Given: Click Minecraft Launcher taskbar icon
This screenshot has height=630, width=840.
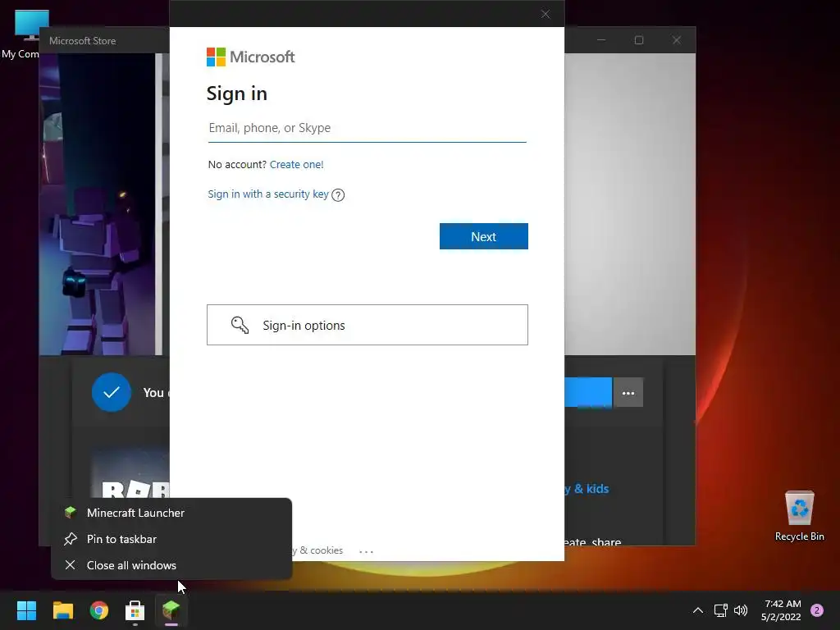Looking at the screenshot, I should click(171, 610).
